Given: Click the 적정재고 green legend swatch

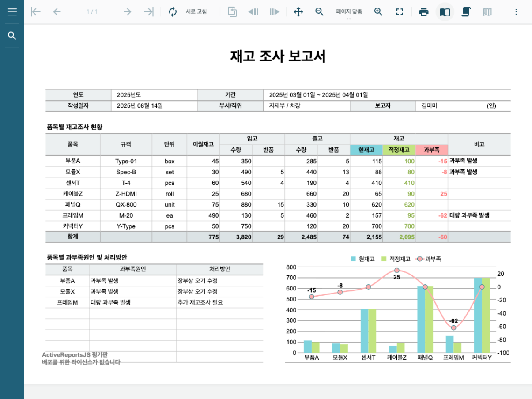Looking at the screenshot, I should click(x=385, y=259).
